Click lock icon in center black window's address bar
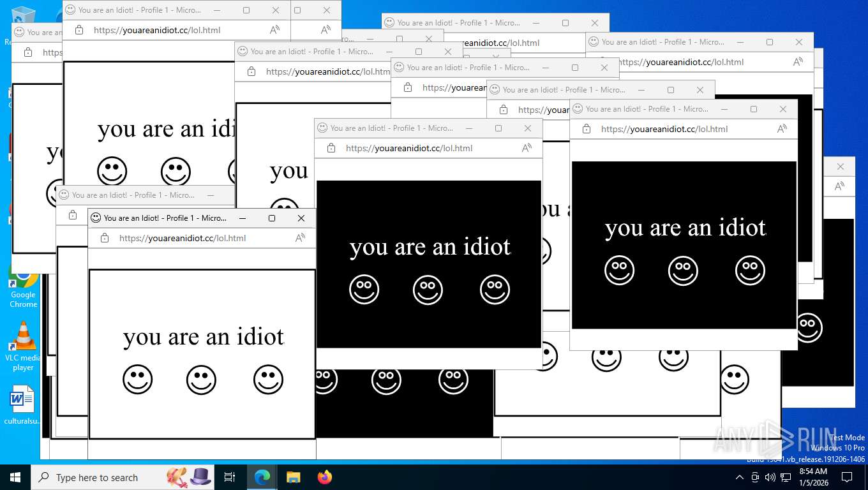This screenshot has width=868, height=490. 331,148
